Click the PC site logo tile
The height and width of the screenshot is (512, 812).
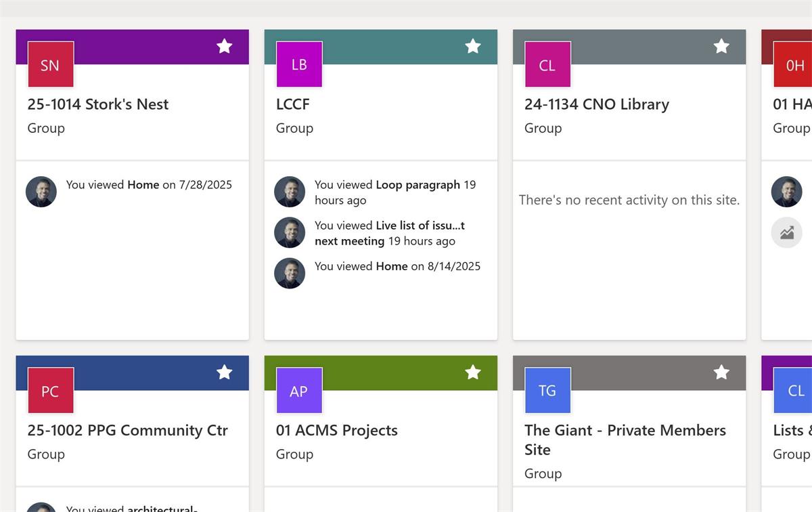tap(50, 391)
